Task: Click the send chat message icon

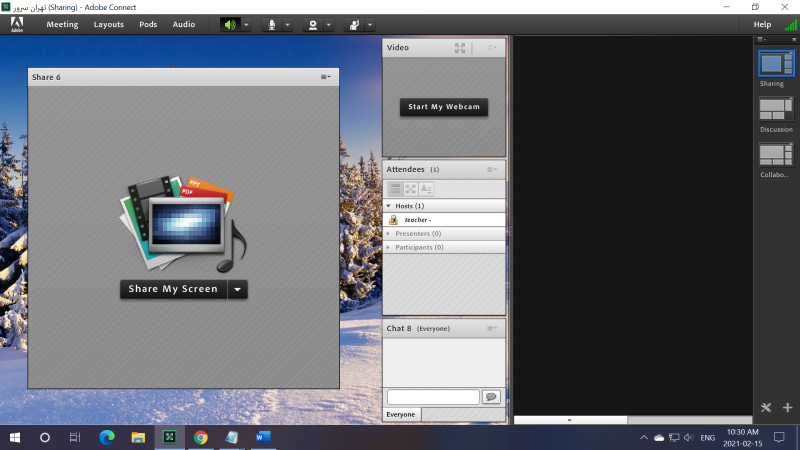Action: [491, 397]
